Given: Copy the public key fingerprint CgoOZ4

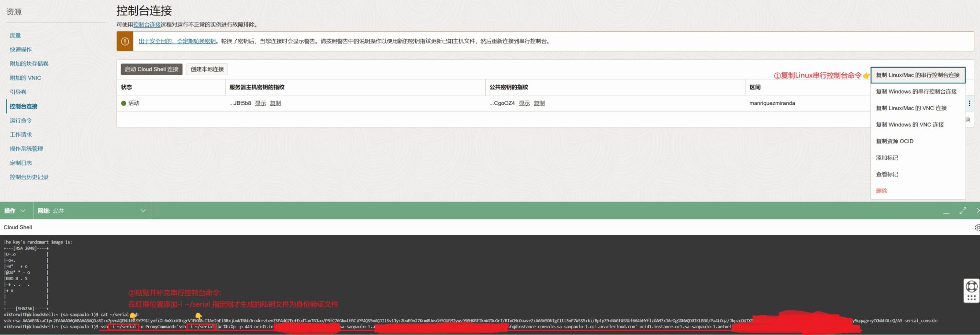Looking at the screenshot, I should [539, 103].
